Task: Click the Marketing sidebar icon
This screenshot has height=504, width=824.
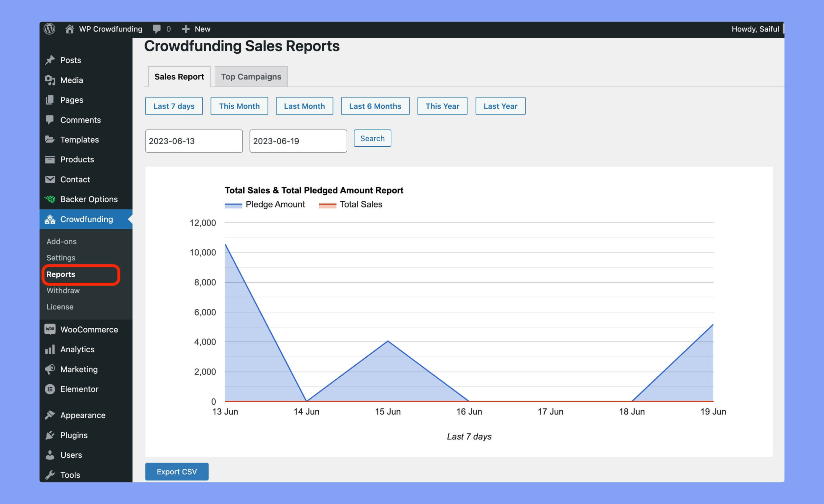Action: coord(50,369)
